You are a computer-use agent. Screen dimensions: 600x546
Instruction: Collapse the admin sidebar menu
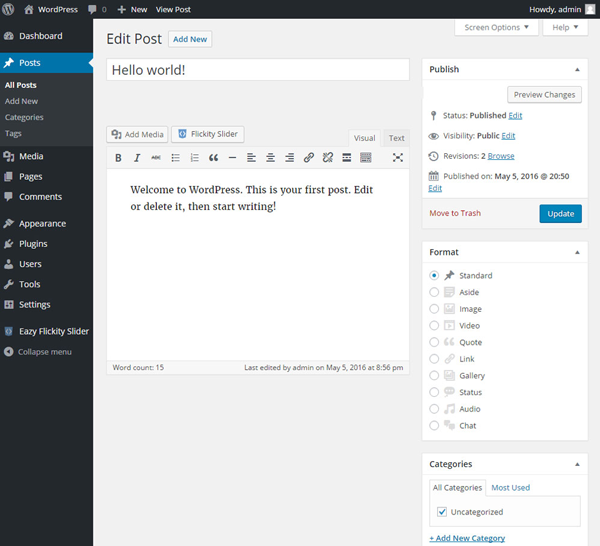coord(38,352)
